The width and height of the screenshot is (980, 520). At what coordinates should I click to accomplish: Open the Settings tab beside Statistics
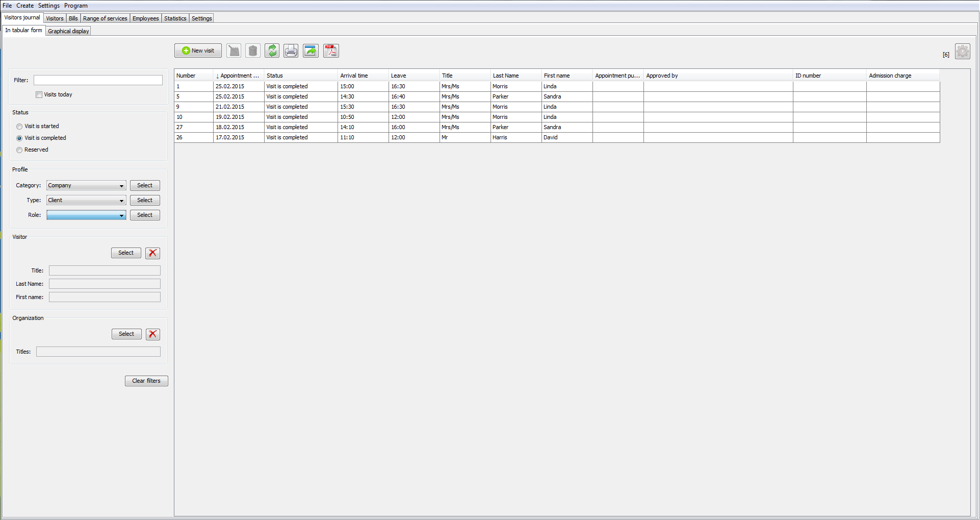[201, 18]
